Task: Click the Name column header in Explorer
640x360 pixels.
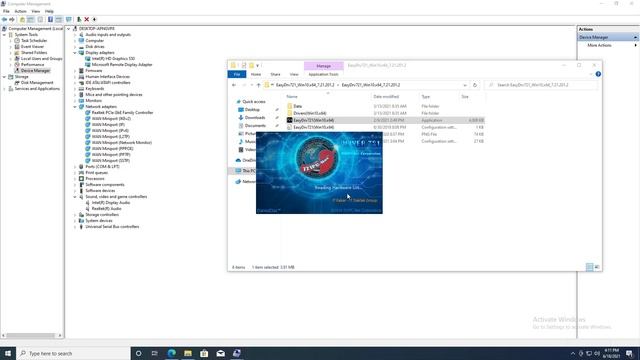Action: point(292,97)
